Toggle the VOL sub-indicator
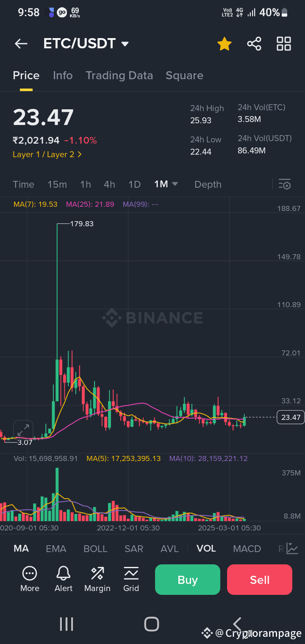 206,549
